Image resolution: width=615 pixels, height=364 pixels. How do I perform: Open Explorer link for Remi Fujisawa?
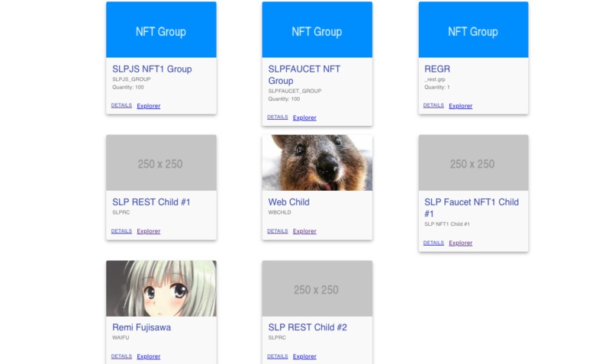149,356
